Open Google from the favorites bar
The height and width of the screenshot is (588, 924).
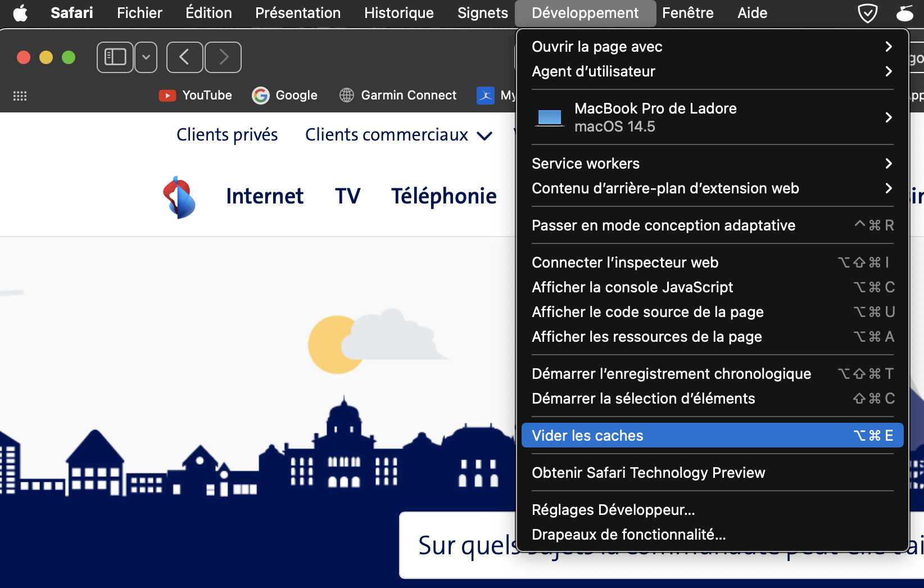[284, 95]
